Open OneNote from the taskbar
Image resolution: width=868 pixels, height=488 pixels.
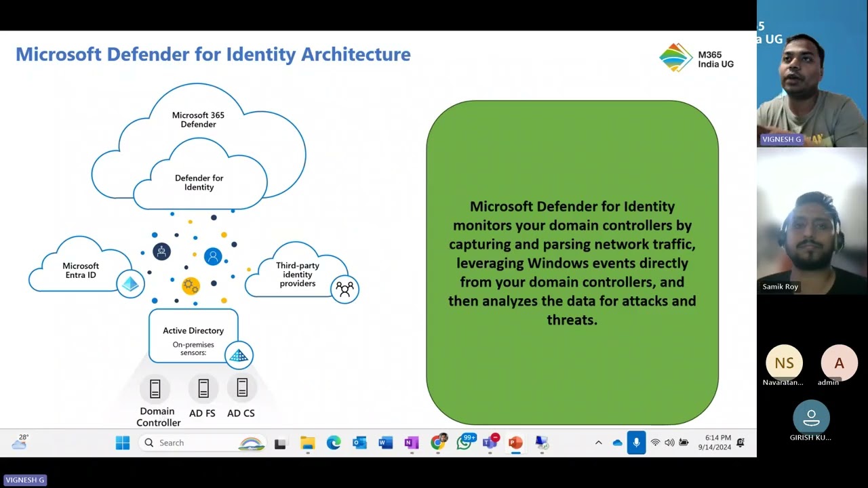pyautogui.click(x=412, y=443)
